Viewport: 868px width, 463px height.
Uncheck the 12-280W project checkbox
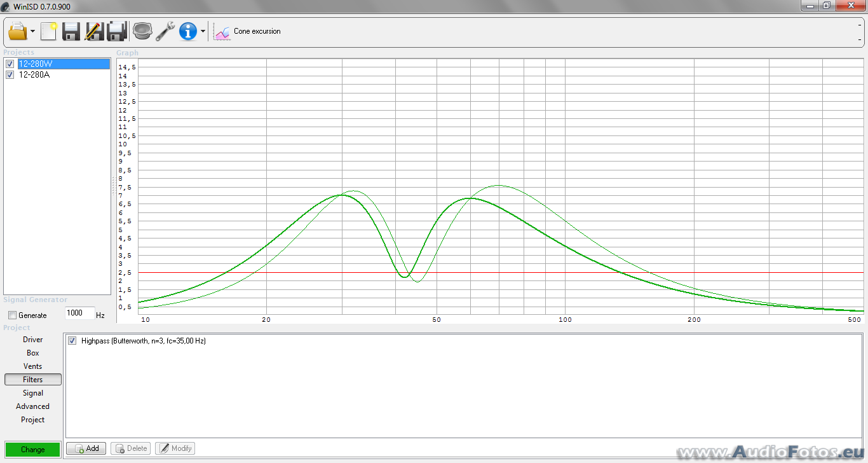coord(10,64)
